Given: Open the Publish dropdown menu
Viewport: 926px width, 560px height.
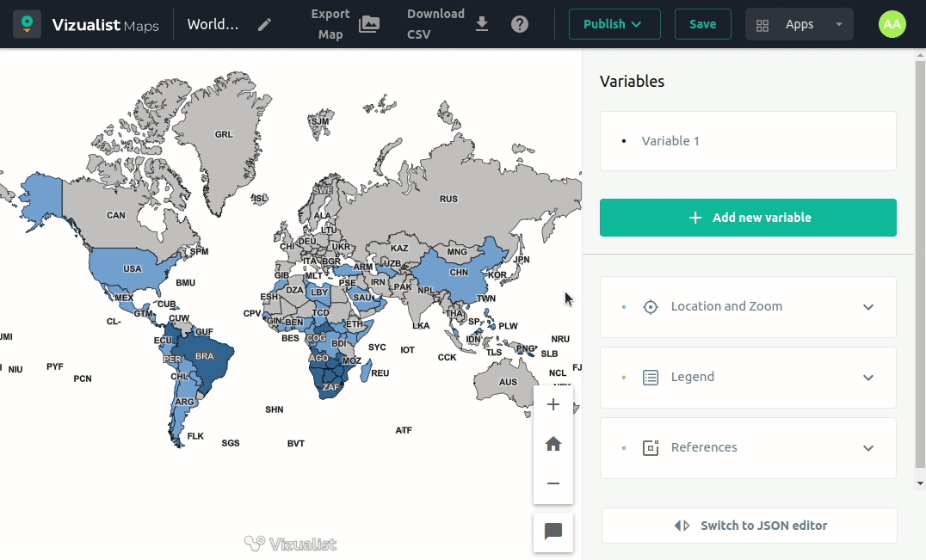Looking at the screenshot, I should point(614,24).
